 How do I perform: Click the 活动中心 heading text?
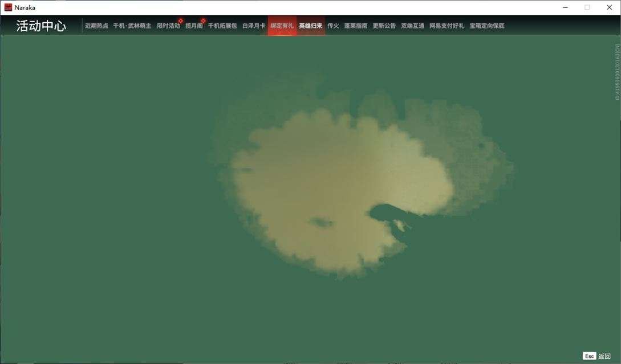pos(41,26)
